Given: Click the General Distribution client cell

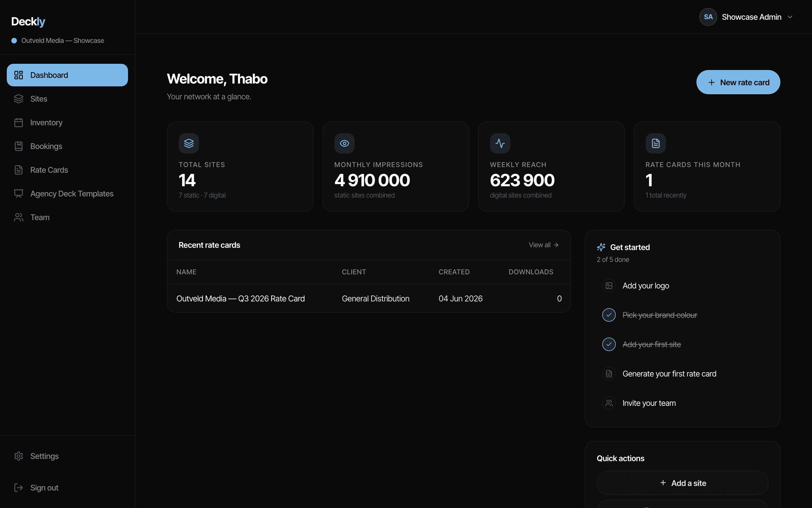Looking at the screenshot, I should [x=376, y=298].
